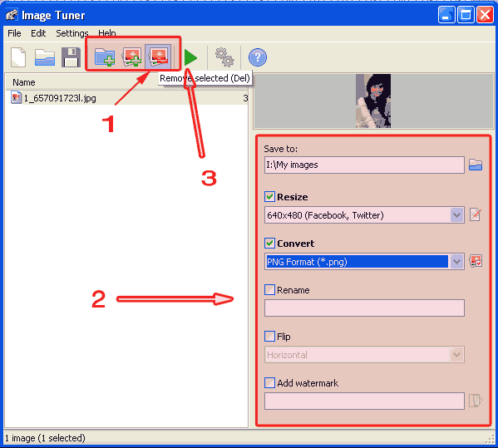Viewport: 498px width, 448px height.
Task: Maximize the Image Tuner window
Action: click(466, 15)
